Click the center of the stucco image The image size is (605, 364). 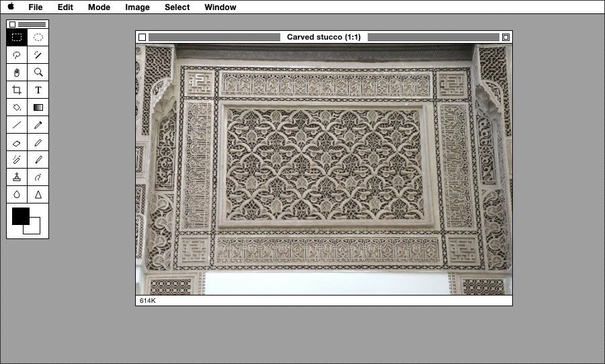(324, 169)
